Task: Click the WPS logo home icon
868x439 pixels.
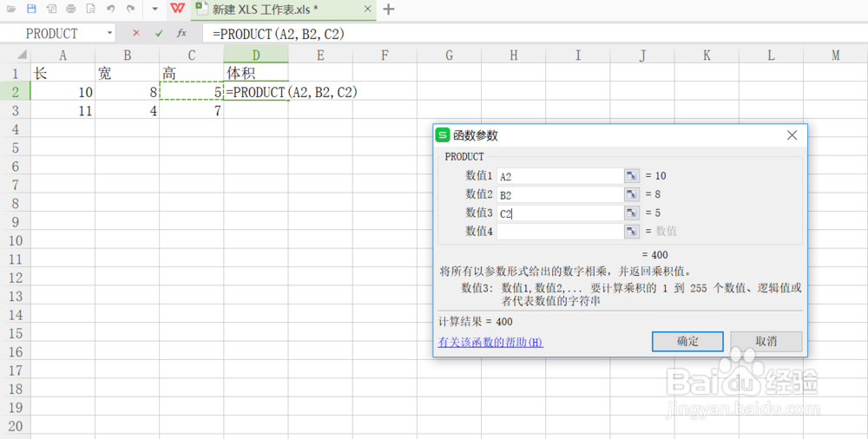Action: click(x=177, y=9)
